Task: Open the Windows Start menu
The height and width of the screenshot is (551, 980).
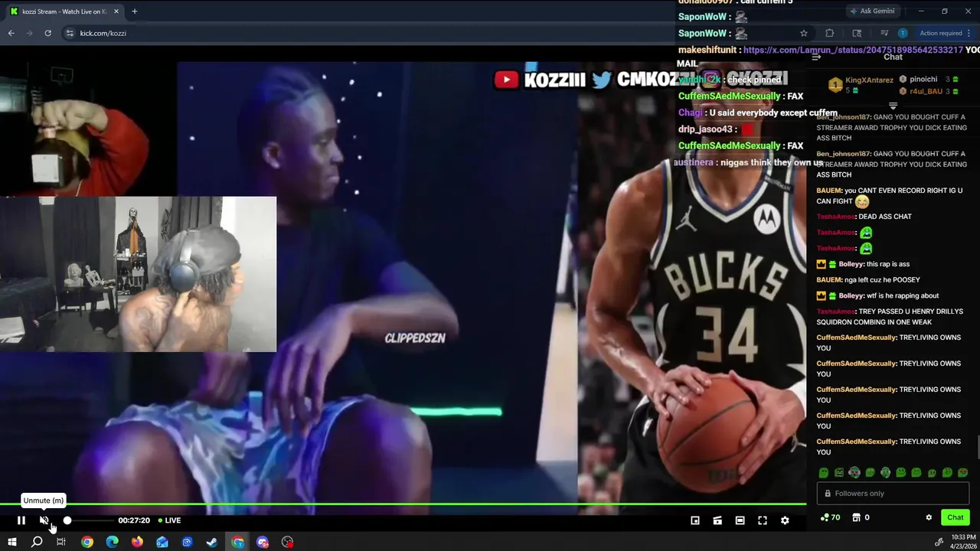Action: click(11, 542)
